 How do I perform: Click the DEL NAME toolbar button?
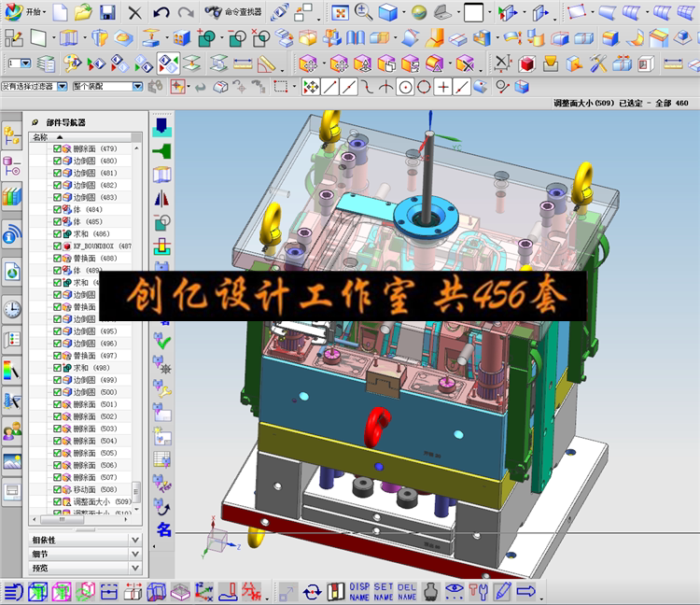coord(407,592)
